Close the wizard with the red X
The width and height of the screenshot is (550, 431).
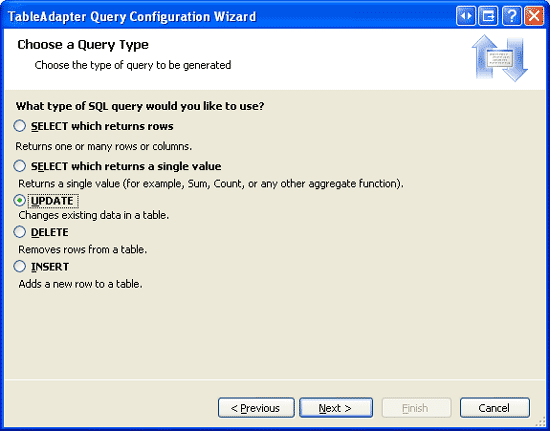pyautogui.click(x=534, y=16)
